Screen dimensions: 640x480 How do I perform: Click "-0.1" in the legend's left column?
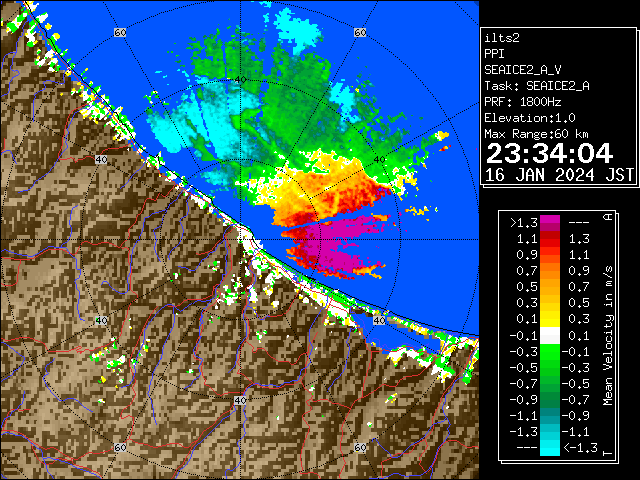(524, 336)
